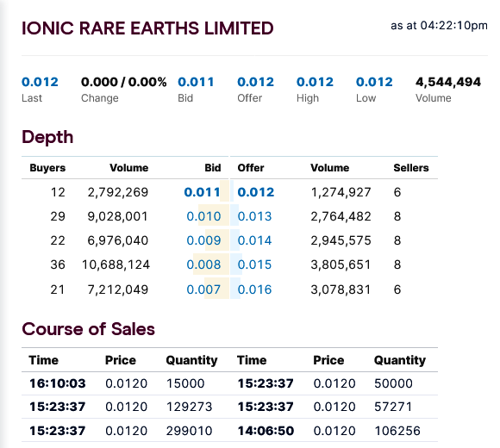Click the Last price value 0.012
Screen dimensions: 500x448
[40, 82]
